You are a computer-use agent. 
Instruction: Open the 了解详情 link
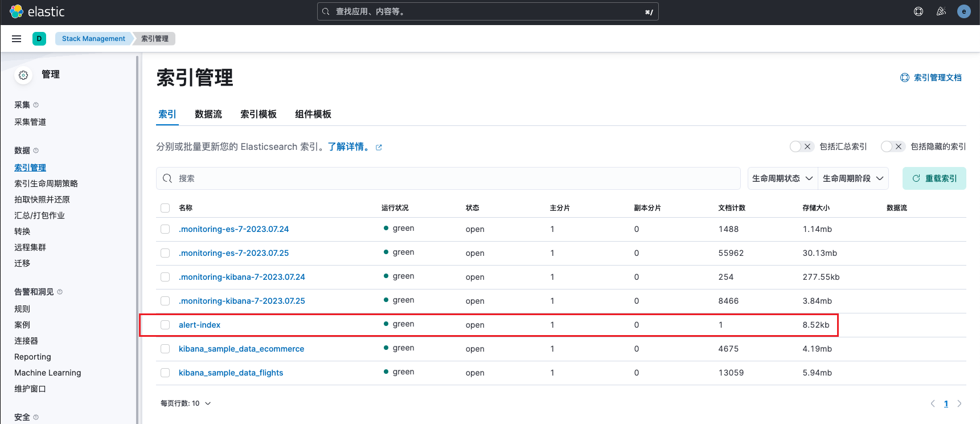coord(348,147)
